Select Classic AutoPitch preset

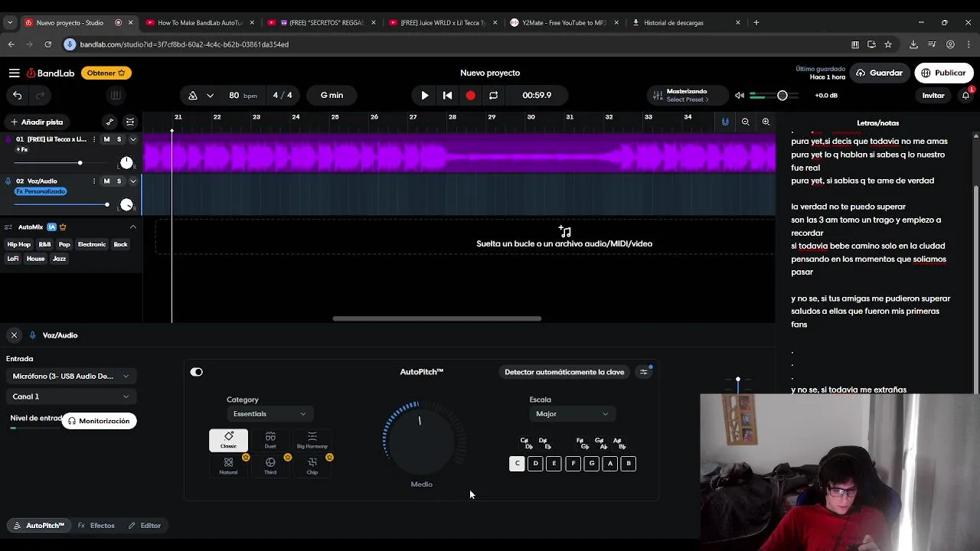point(228,441)
